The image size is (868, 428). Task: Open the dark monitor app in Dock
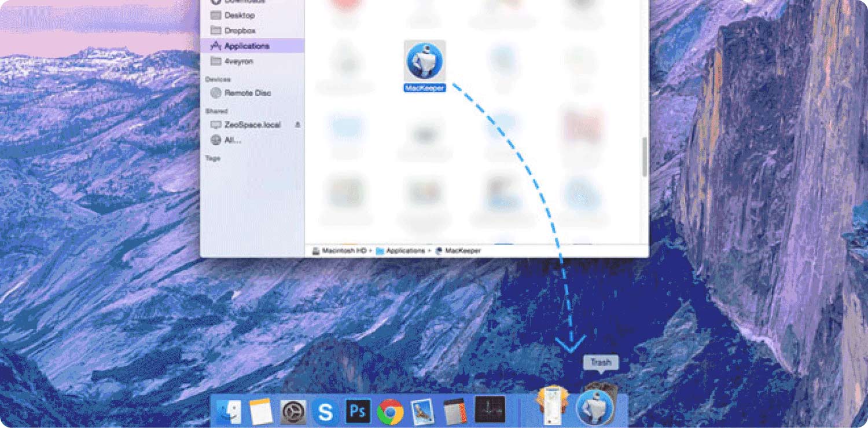tap(490, 409)
